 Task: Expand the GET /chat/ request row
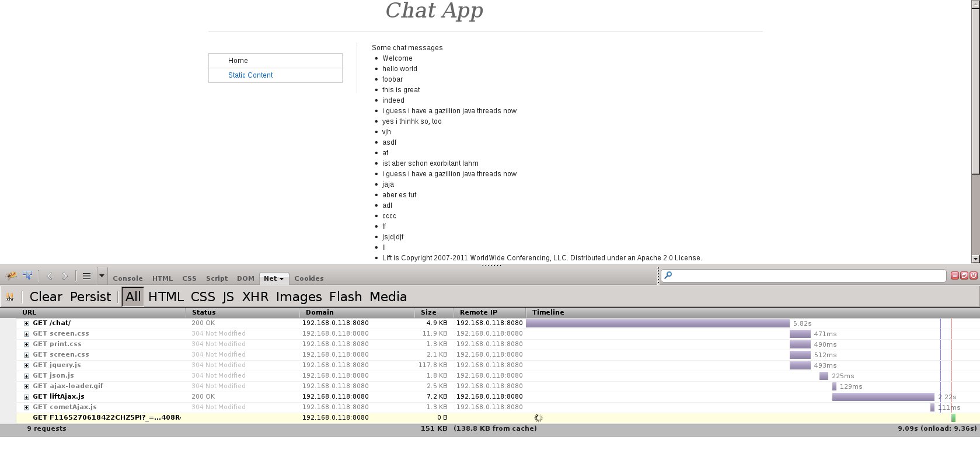coord(26,323)
